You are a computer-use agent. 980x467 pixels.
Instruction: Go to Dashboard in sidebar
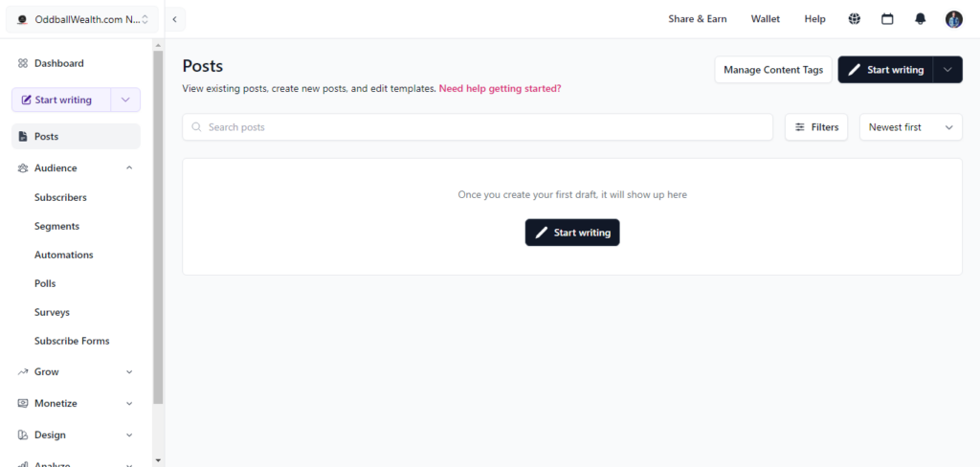[76, 63]
